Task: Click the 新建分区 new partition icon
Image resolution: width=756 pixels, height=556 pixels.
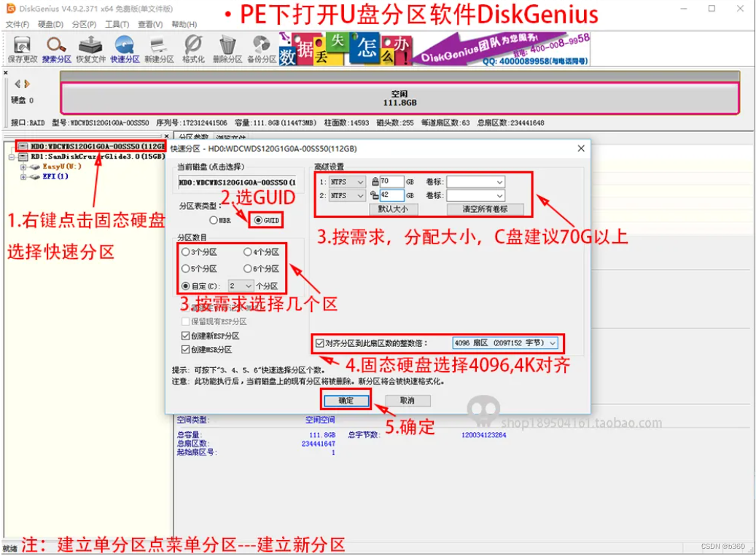Action: pos(159,50)
